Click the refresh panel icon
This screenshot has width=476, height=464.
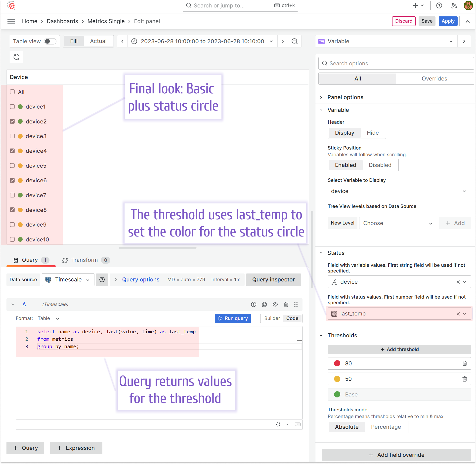(x=16, y=57)
